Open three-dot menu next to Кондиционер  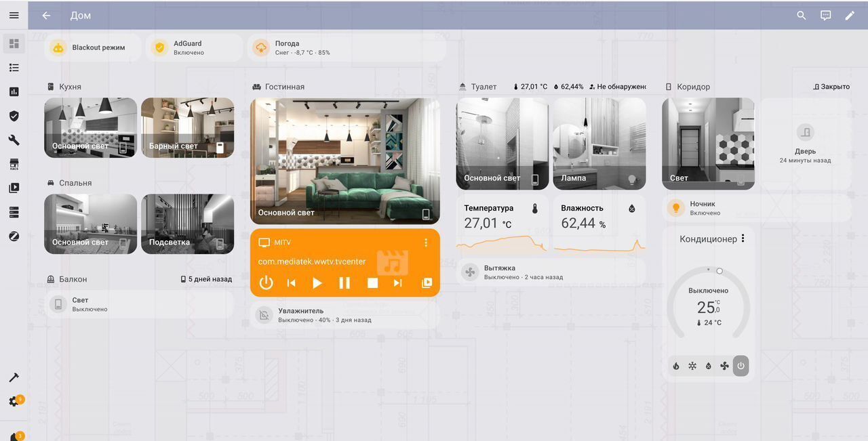tap(743, 238)
